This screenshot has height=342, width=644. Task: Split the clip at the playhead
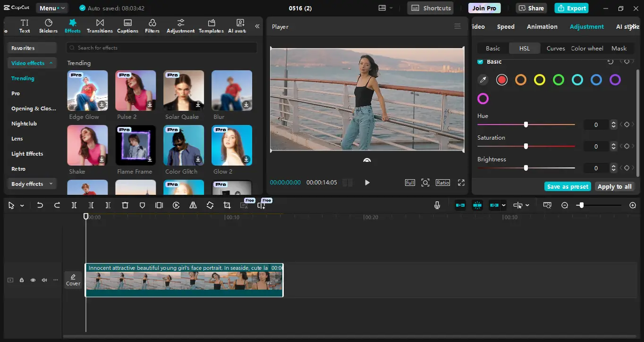tap(74, 205)
